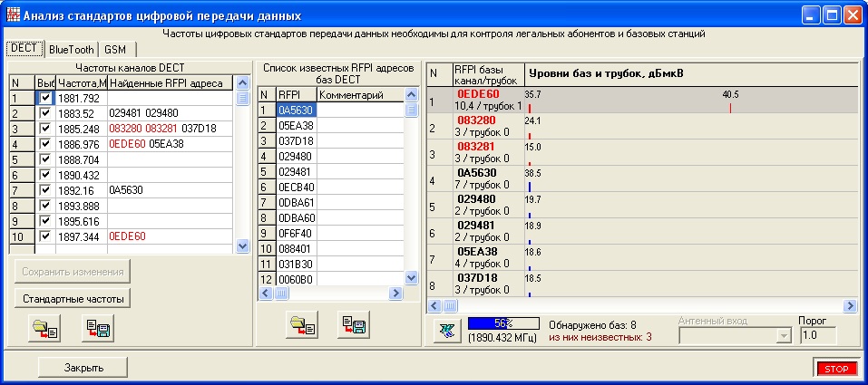This screenshot has width=868, height=385.
Task: Click the application icon in the title bar
Action: pos(13,15)
